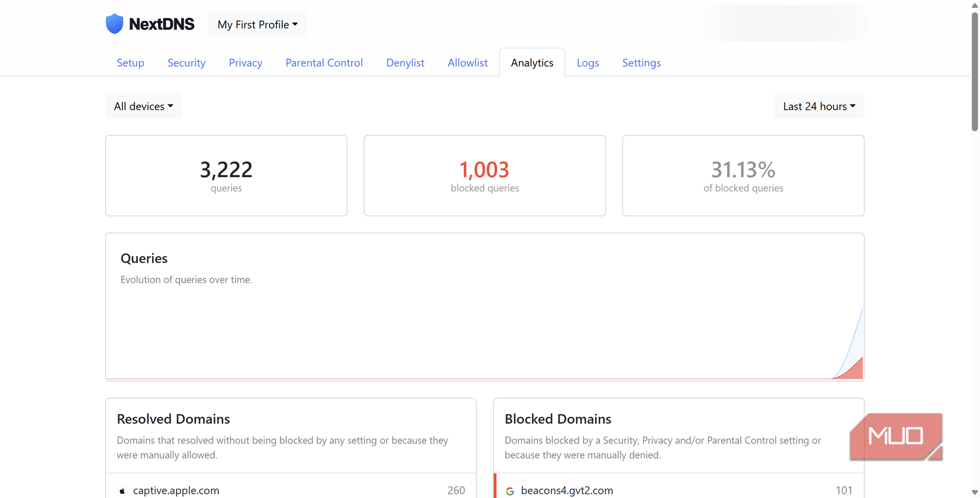Viewport: 980px width, 498px height.
Task: Go to the Allowlist tab
Action: tap(467, 62)
